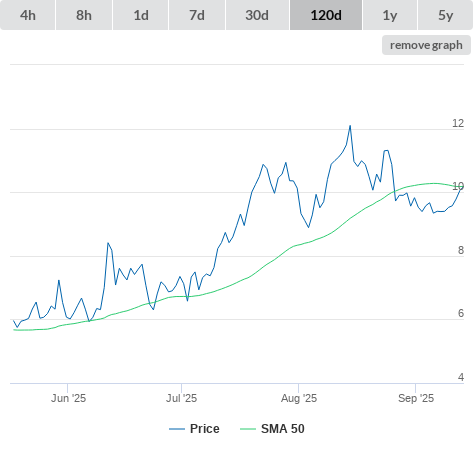
Task: Switch to the 30d range tab
Action: pyautogui.click(x=257, y=15)
